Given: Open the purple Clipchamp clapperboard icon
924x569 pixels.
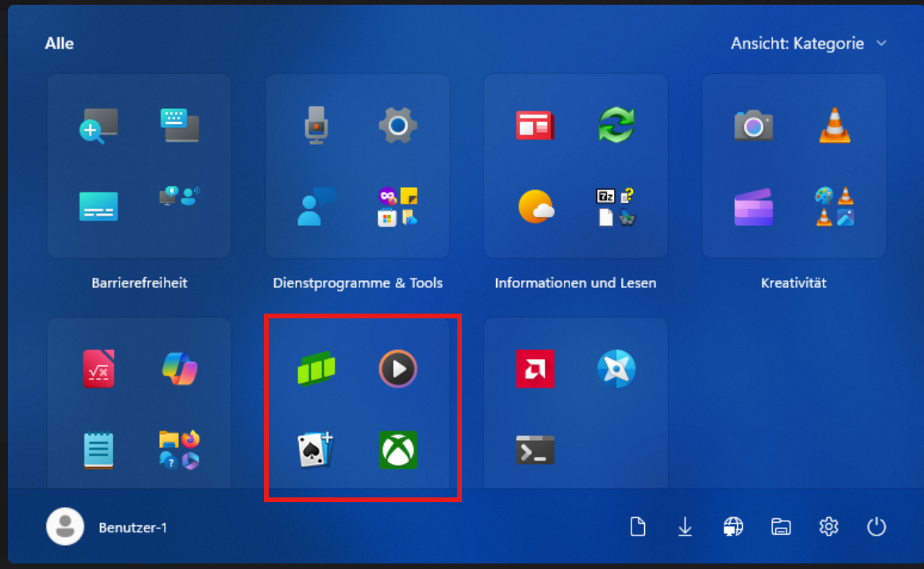Looking at the screenshot, I should coord(753,207).
